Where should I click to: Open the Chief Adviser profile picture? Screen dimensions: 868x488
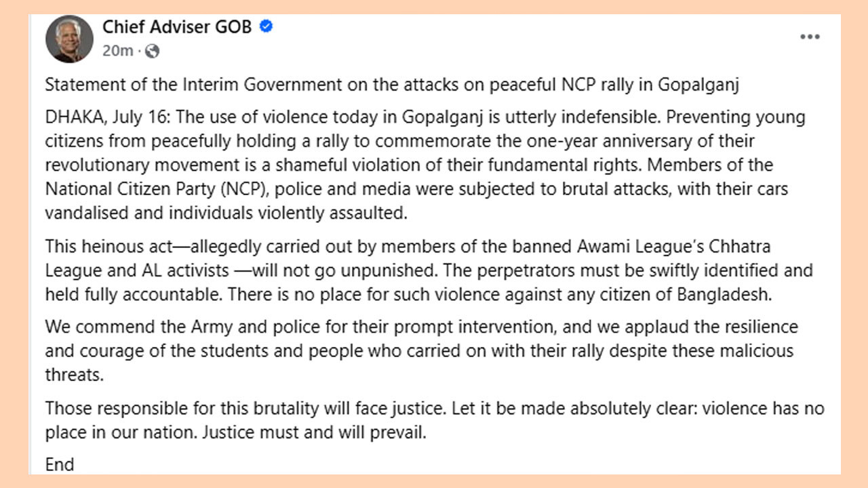(69, 39)
